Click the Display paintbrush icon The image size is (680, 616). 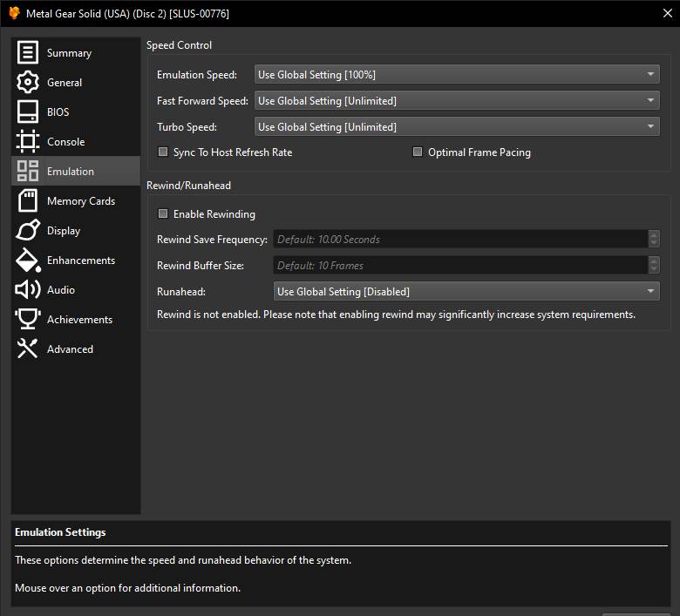tap(28, 230)
